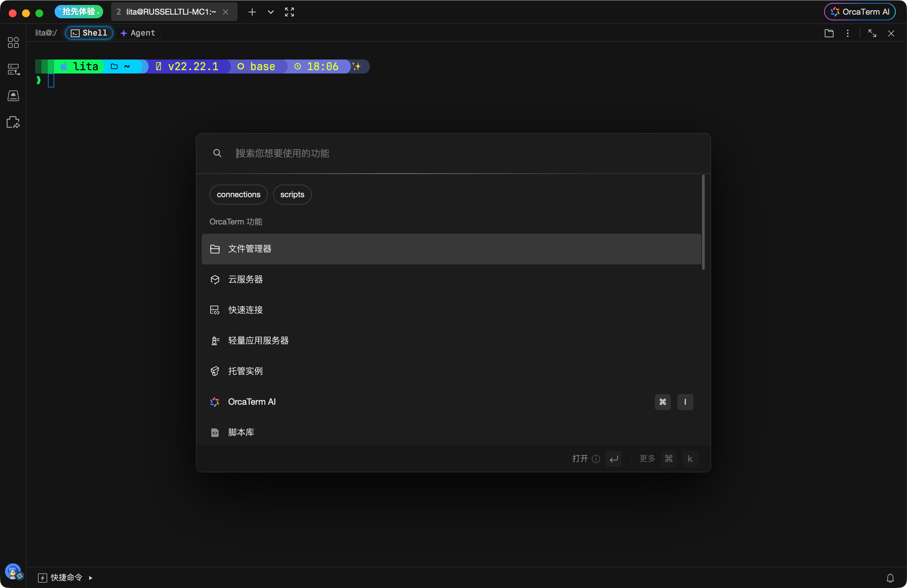
Task: Select OrcaTerm AI in command list
Action: click(x=451, y=402)
